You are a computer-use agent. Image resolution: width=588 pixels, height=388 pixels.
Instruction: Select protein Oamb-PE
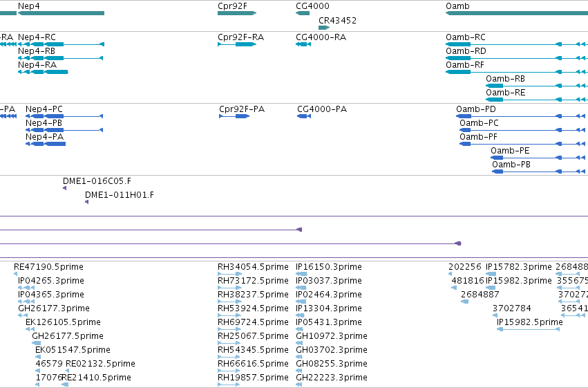539,158
